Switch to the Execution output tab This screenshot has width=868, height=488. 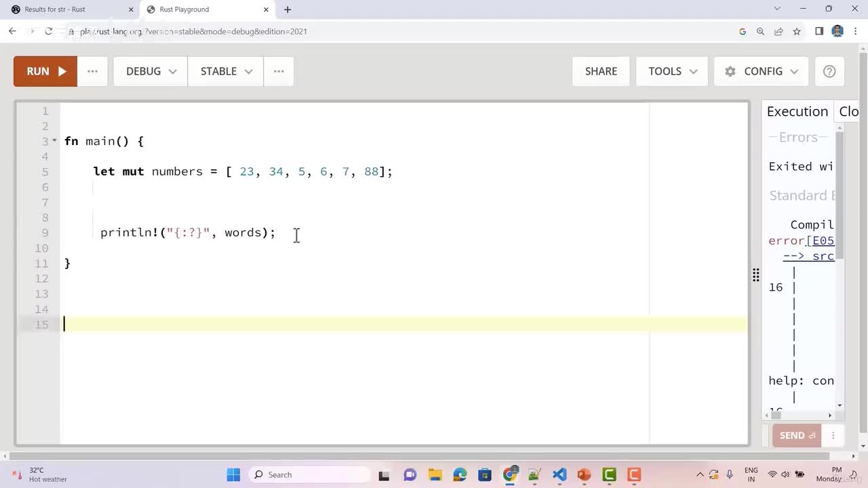(x=797, y=111)
